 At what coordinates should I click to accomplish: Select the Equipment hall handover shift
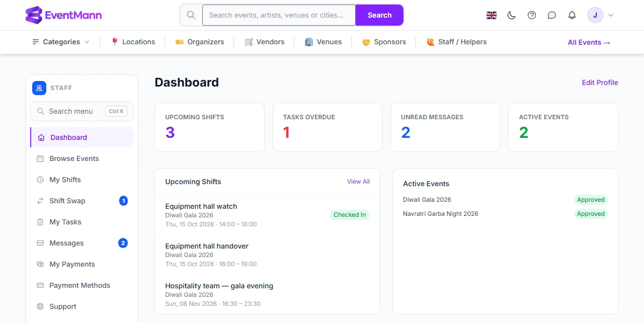click(267, 255)
